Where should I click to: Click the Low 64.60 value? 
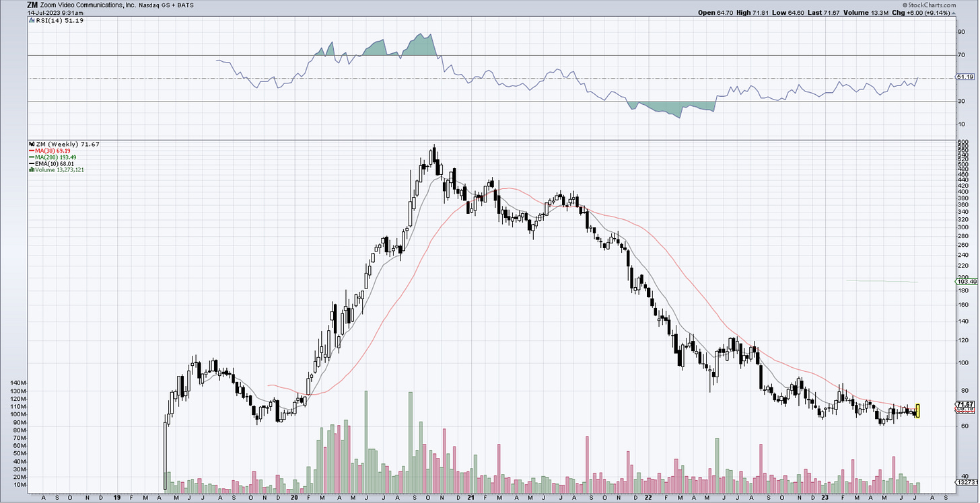click(789, 13)
